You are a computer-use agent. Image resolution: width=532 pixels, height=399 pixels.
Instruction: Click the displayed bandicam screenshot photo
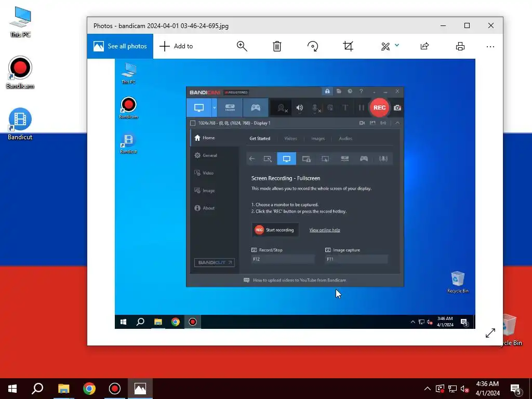[295, 194]
